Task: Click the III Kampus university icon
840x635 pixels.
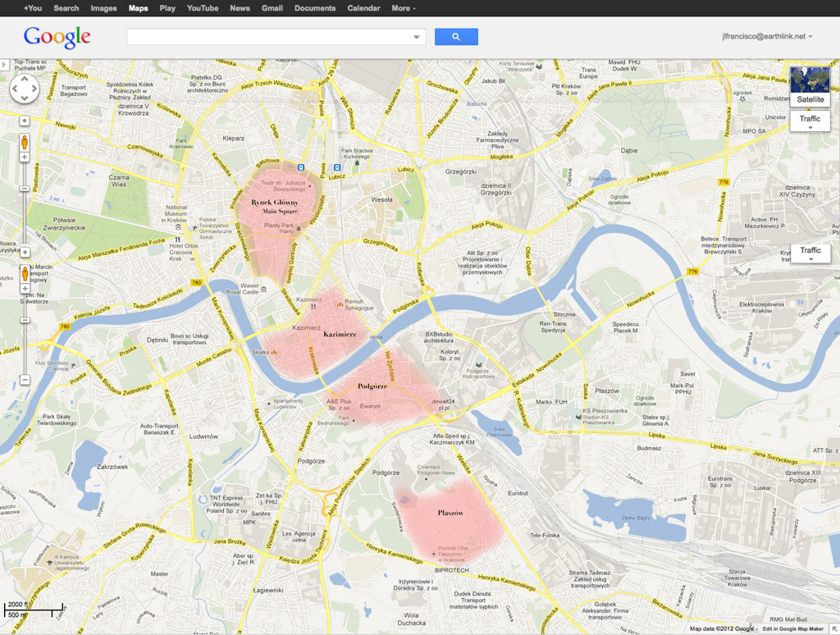Action: click(49, 563)
